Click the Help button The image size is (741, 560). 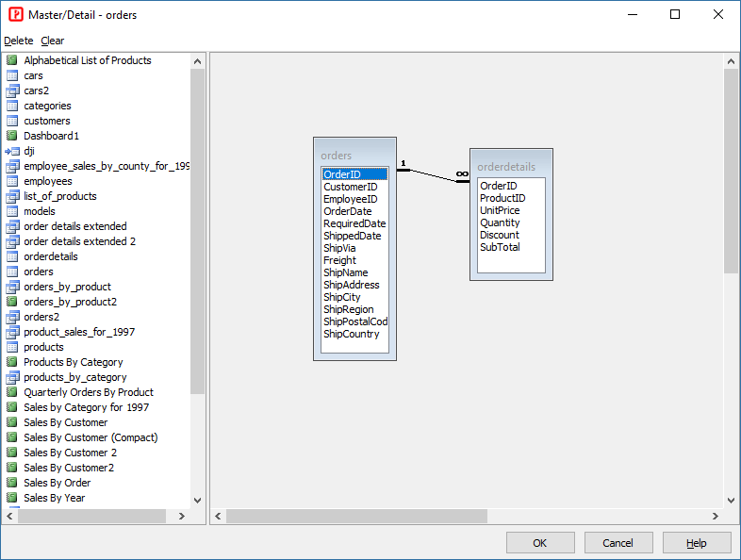(x=697, y=543)
